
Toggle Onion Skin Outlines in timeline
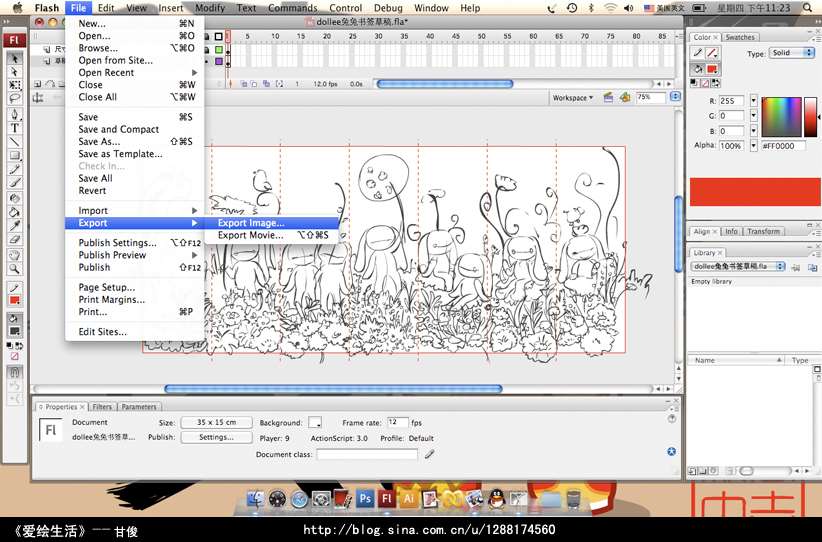pyautogui.click(x=254, y=84)
